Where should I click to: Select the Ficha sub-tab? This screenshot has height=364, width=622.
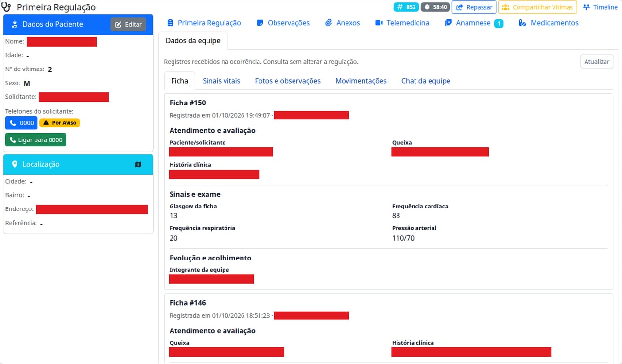coord(179,81)
